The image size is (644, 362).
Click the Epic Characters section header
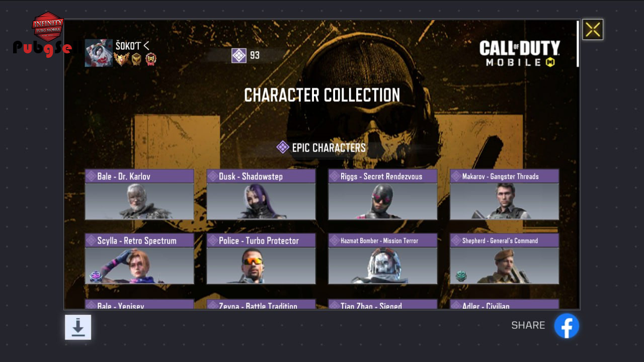321,148
